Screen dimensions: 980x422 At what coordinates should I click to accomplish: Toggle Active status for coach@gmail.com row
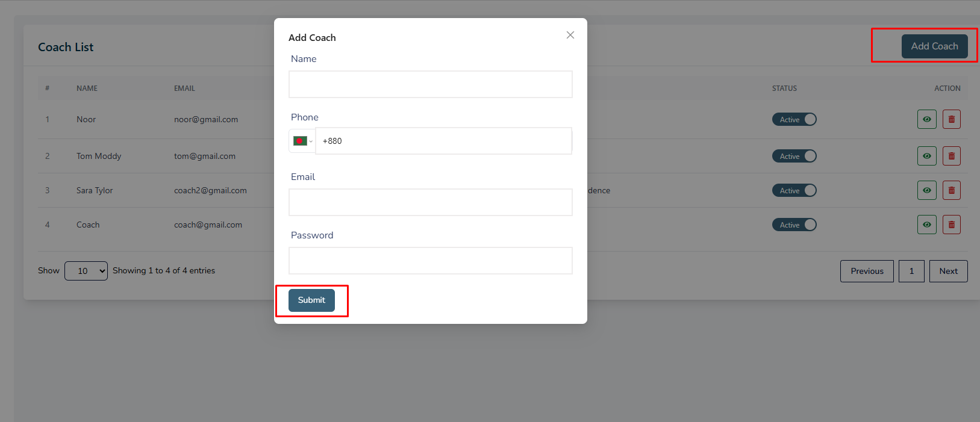click(794, 225)
